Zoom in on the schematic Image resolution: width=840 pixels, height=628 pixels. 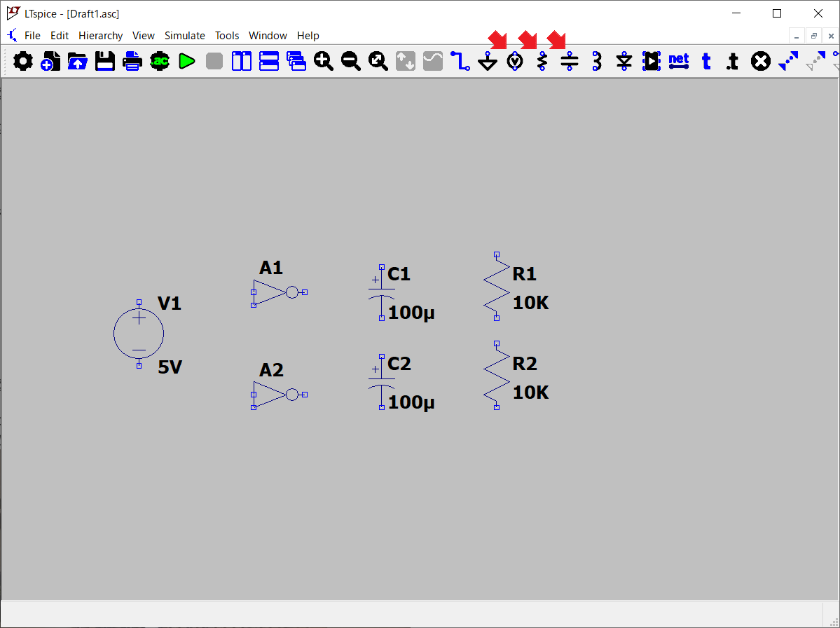point(323,62)
